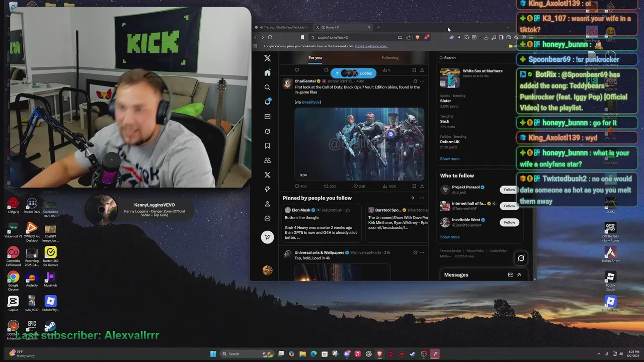The width and height of the screenshot is (644, 362).
Task: Open the X logo home link
Action: tap(267, 58)
